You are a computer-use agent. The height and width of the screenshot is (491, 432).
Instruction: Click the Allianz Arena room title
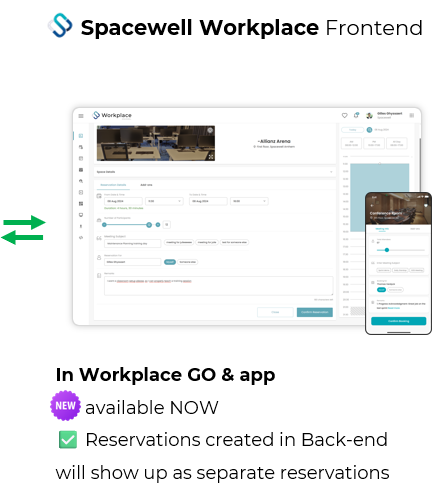pyautogui.click(x=274, y=141)
